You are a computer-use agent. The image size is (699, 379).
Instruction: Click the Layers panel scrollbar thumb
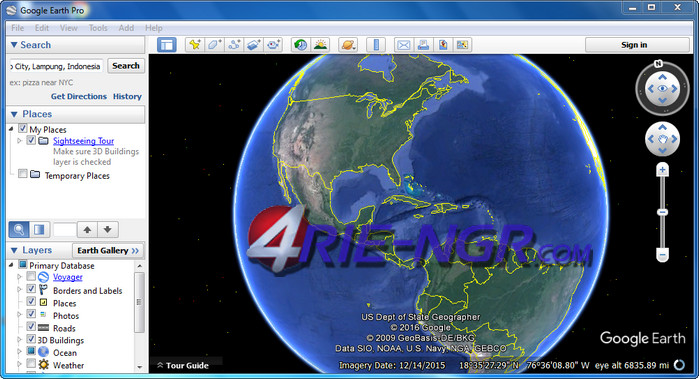point(139,302)
